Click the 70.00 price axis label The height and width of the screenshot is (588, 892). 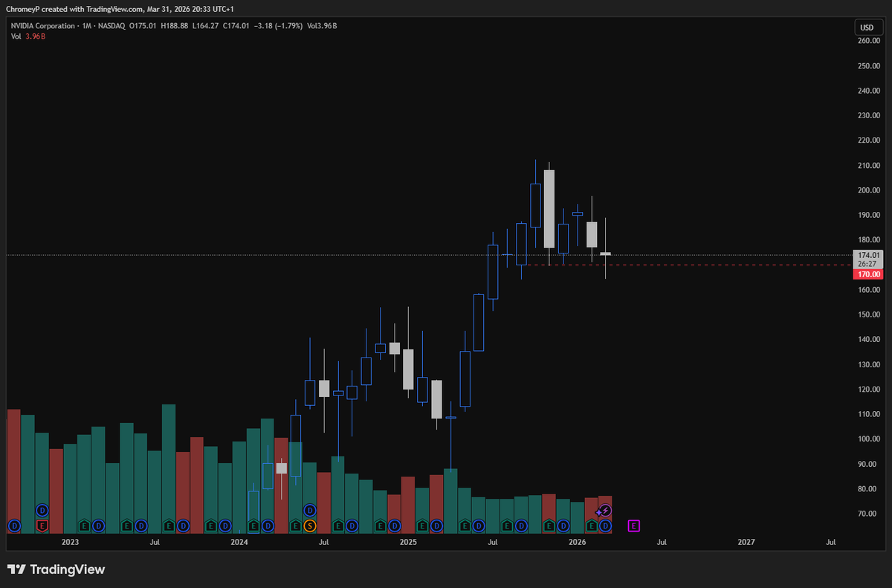870,514
